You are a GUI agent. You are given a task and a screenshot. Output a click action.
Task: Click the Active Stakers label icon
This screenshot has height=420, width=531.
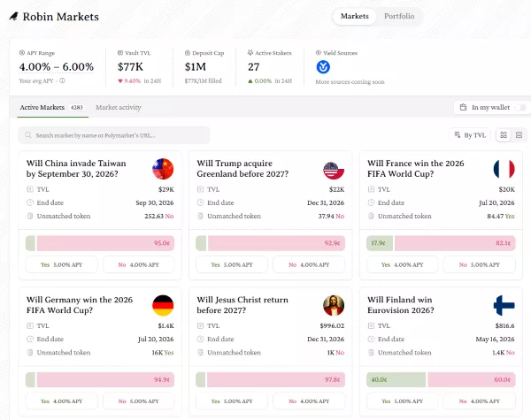point(250,53)
